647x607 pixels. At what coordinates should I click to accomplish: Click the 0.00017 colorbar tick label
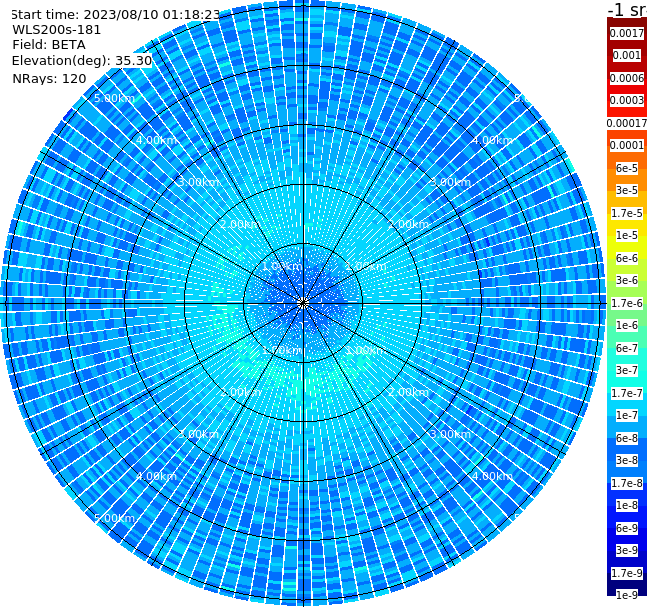[627, 123]
